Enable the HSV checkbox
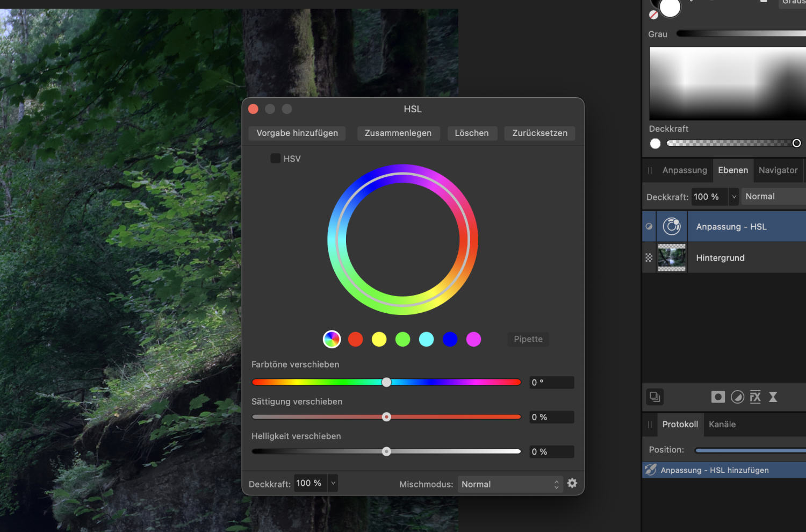 [x=276, y=158]
